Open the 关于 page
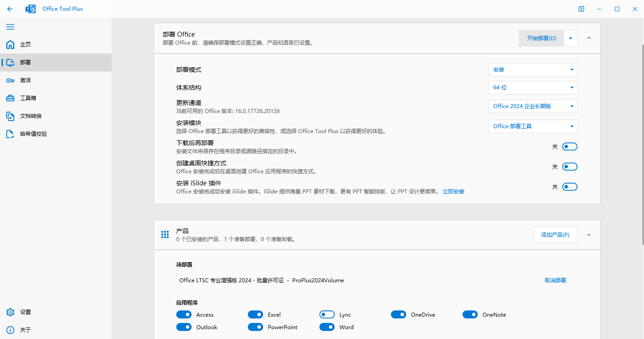Viewport: 644px width, 339px height. [56, 330]
